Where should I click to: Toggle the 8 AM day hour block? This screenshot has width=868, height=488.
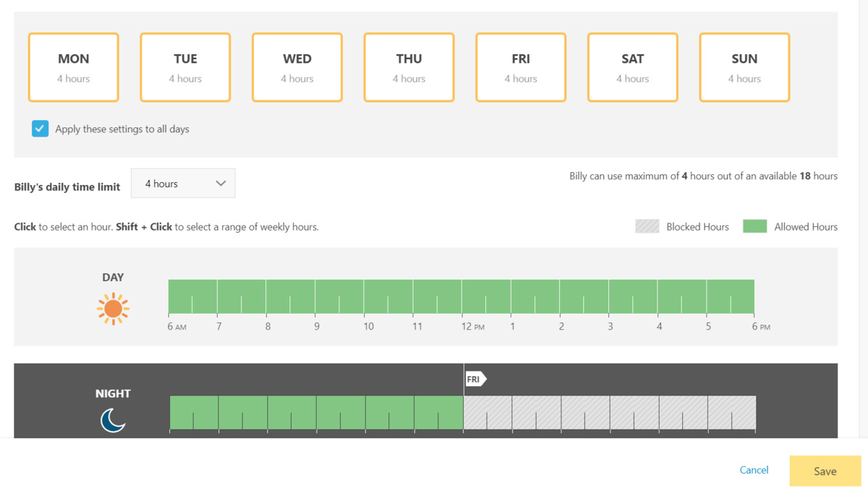click(x=290, y=296)
